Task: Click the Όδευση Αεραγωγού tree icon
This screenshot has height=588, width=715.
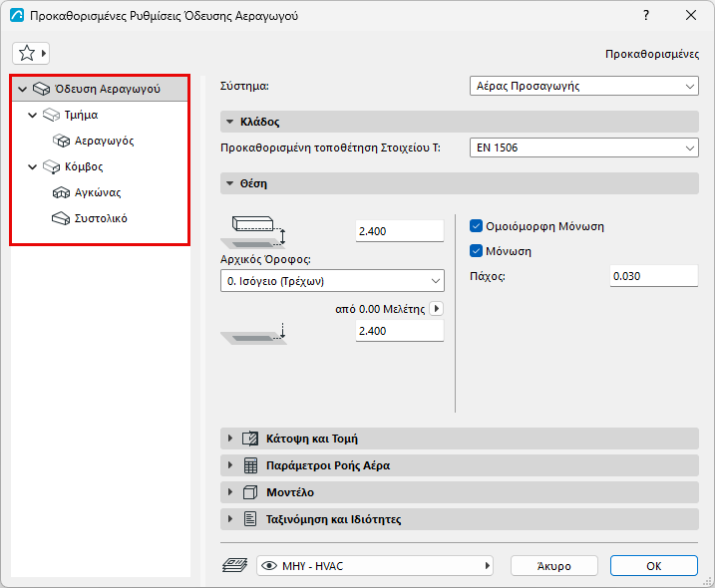Action: pyautogui.click(x=41, y=89)
